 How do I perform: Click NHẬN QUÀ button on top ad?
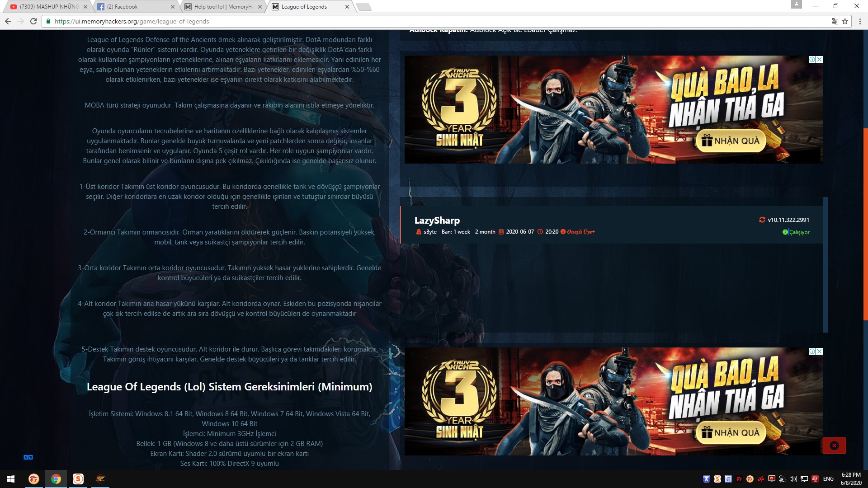point(731,141)
